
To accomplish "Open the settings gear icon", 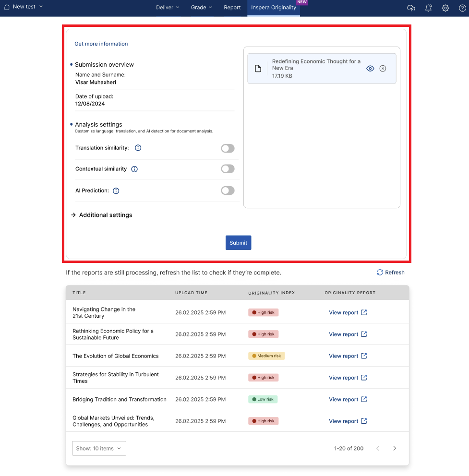I will pos(445,8).
